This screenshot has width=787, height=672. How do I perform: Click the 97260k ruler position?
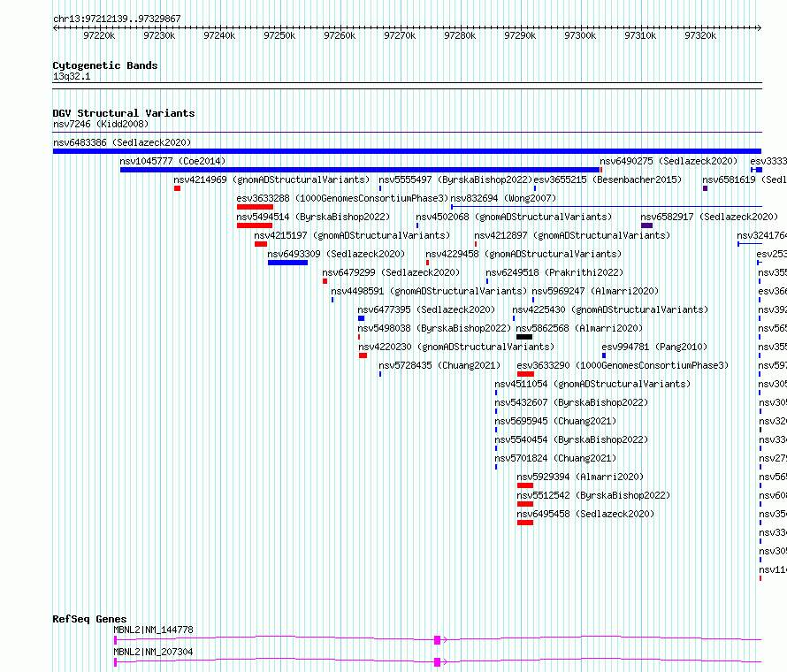coord(340,35)
